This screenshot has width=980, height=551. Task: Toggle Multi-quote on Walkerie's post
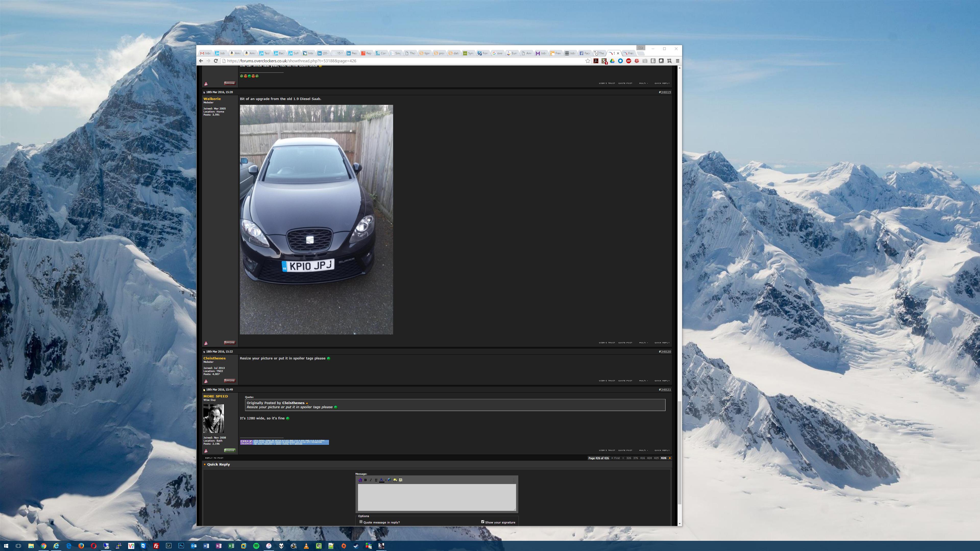coord(643,343)
